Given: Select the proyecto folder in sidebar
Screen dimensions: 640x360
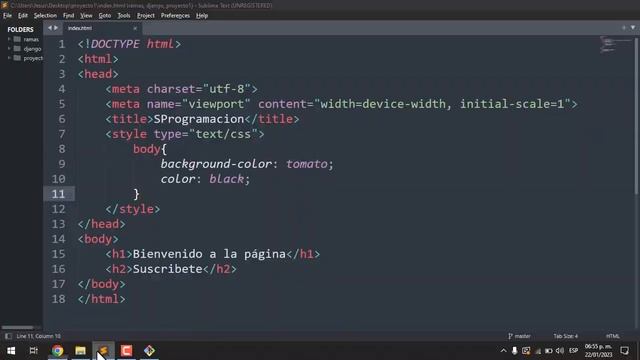Looking at the screenshot, I should [33, 58].
